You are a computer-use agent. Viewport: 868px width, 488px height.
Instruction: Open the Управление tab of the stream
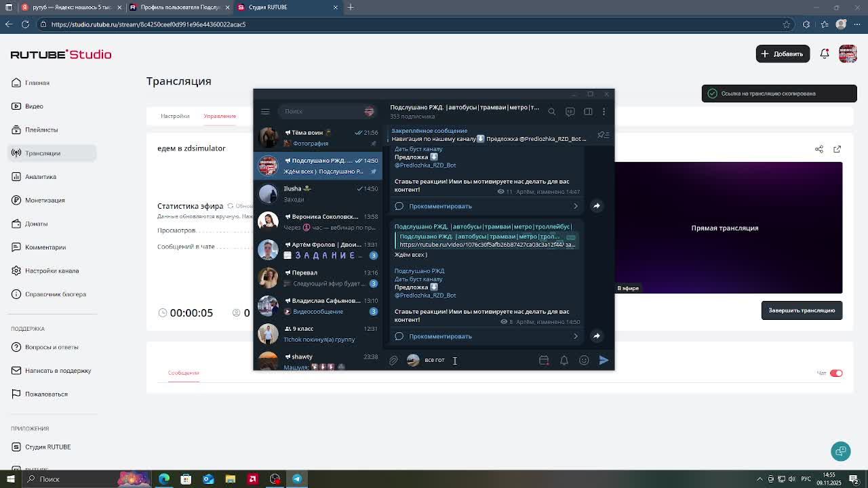click(220, 116)
